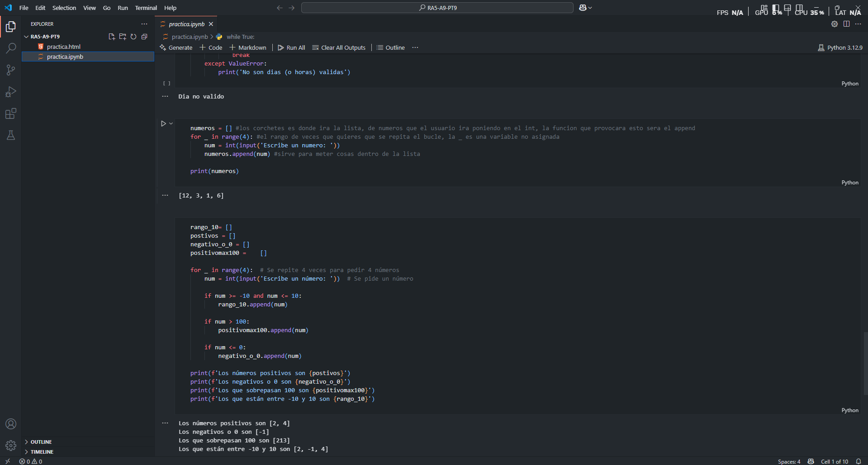Open the Run and Debug view
Screen dimensions: 868x465
[x=11, y=92]
